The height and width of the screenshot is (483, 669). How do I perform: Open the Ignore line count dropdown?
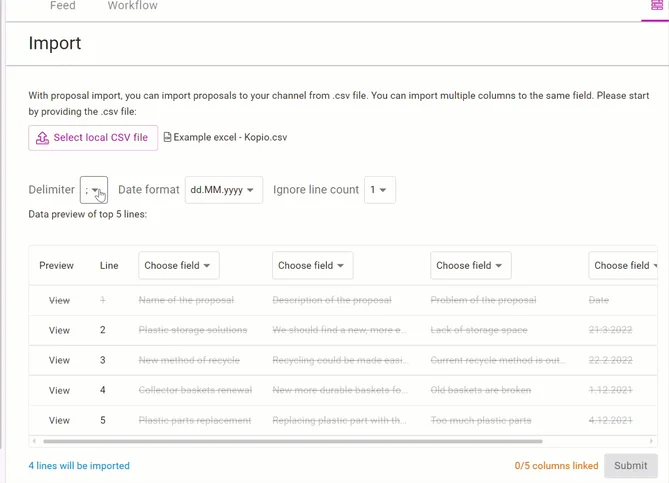click(x=380, y=190)
